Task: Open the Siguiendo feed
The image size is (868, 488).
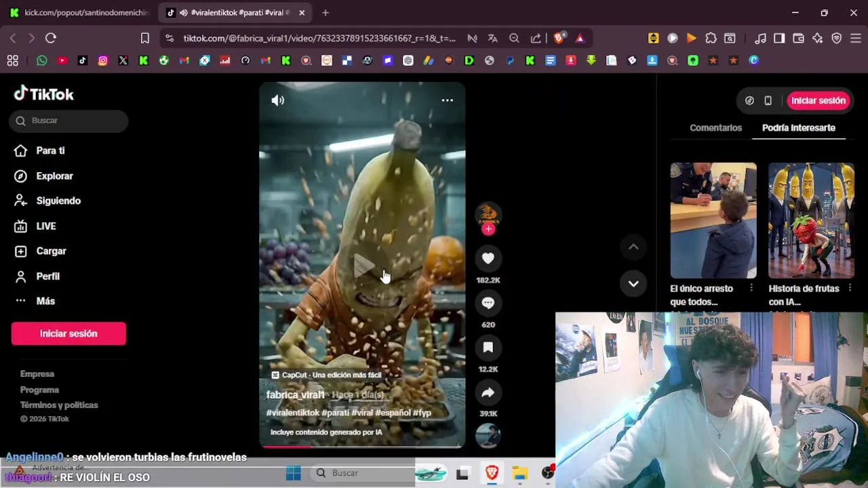Action: coord(58,201)
